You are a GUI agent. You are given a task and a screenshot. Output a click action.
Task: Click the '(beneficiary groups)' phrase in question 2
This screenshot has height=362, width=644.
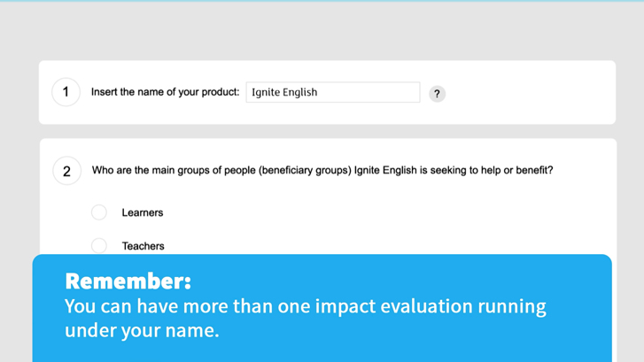305,170
